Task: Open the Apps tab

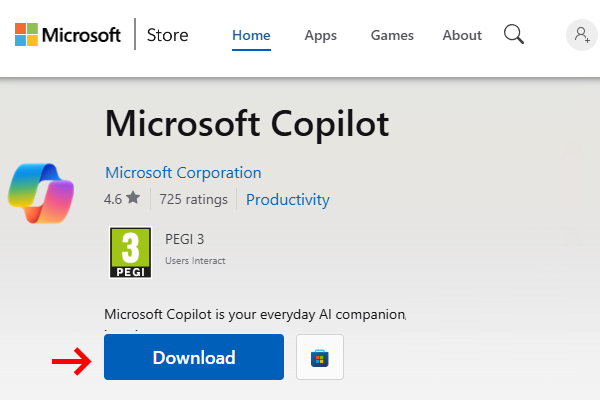Action: (320, 35)
